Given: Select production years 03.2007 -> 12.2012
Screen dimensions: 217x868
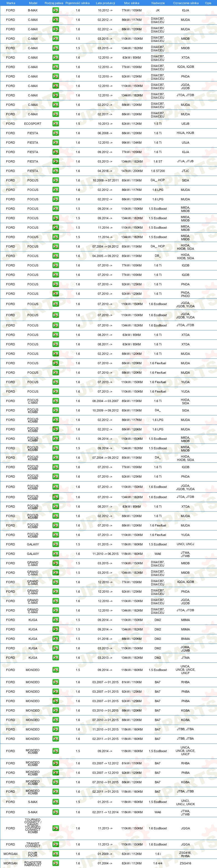Looking at the screenshot, I should point(105,763).
